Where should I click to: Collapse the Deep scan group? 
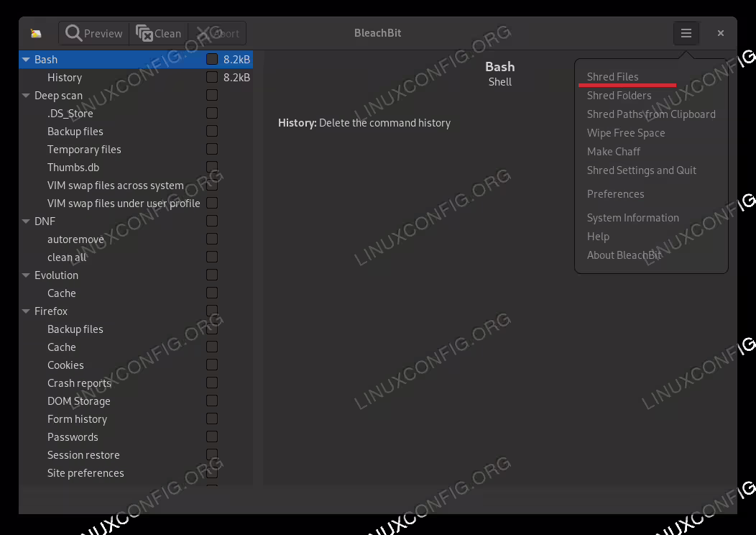click(x=26, y=96)
